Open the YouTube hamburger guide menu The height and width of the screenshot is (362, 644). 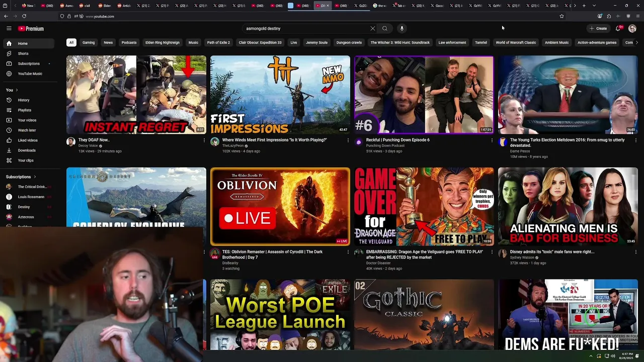pos(9,29)
